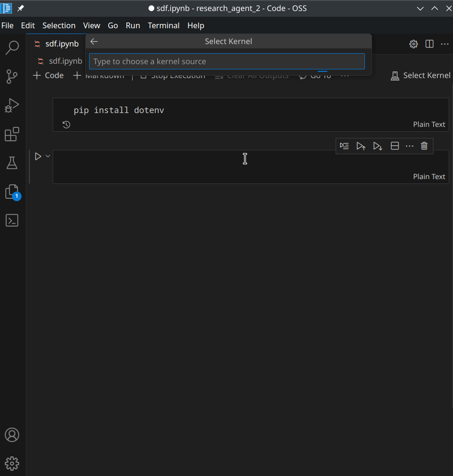Change second cell Plain Text language mode

429,177
